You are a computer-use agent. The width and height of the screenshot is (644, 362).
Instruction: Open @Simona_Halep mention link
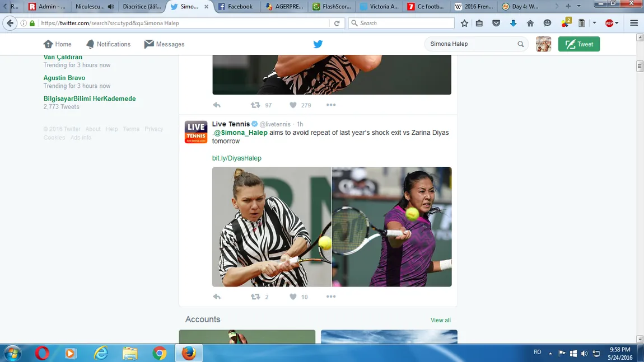[x=241, y=133]
